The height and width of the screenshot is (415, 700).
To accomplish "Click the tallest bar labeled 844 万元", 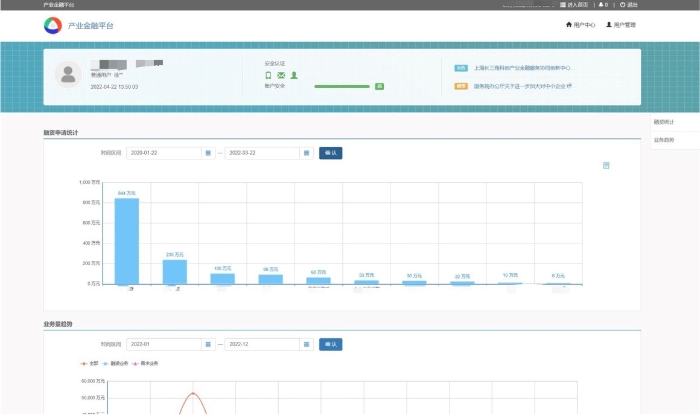I will (127, 241).
